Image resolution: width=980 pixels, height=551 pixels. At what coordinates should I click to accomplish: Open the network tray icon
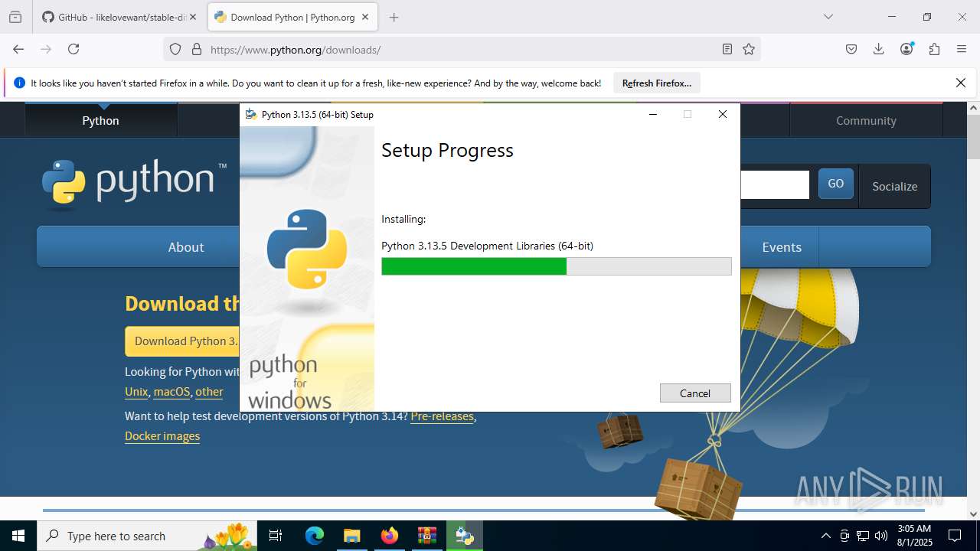point(863,536)
